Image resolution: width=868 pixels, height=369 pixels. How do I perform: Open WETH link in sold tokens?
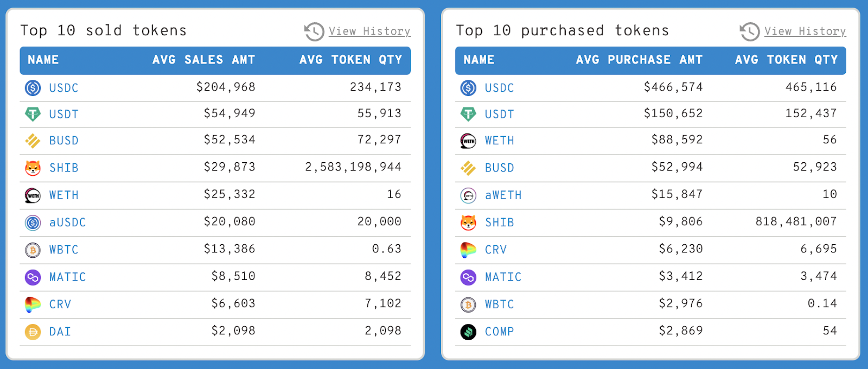tap(64, 195)
